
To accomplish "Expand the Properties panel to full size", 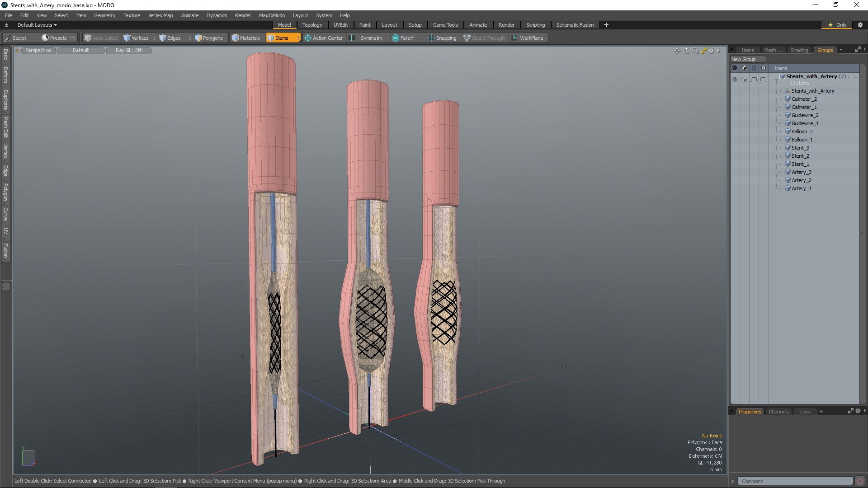I will [850, 411].
